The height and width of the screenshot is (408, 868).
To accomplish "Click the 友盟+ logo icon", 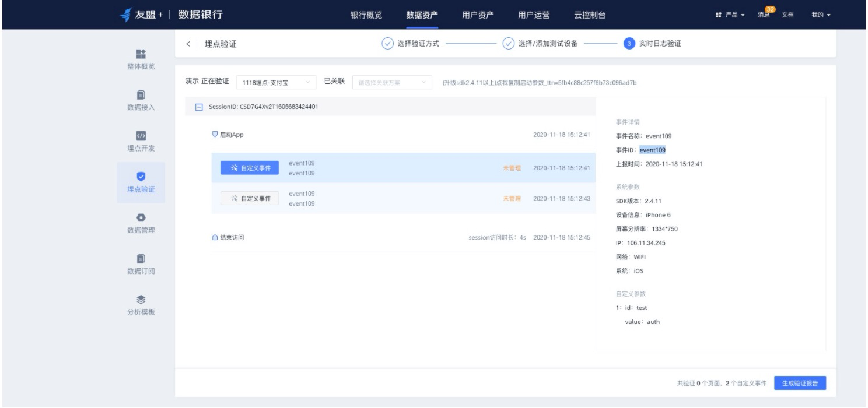I will pos(125,15).
